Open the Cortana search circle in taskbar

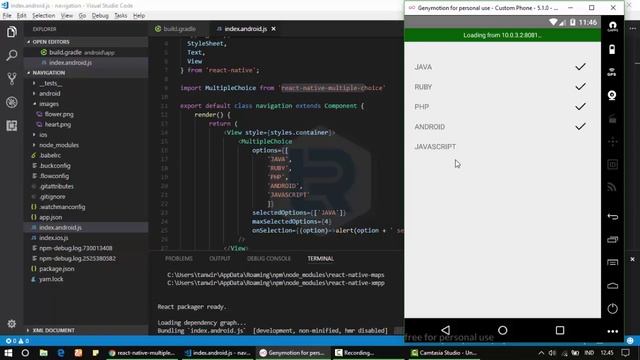[x=25, y=353]
